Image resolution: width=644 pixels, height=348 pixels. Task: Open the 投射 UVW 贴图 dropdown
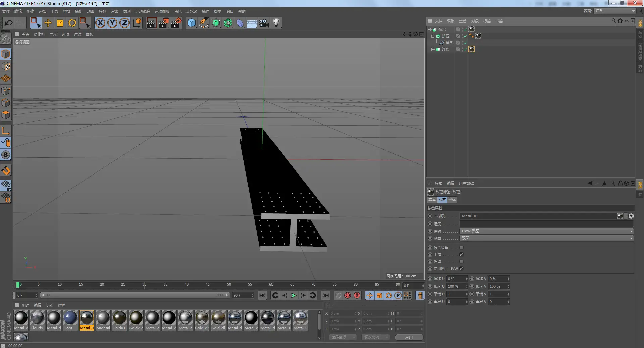click(547, 231)
